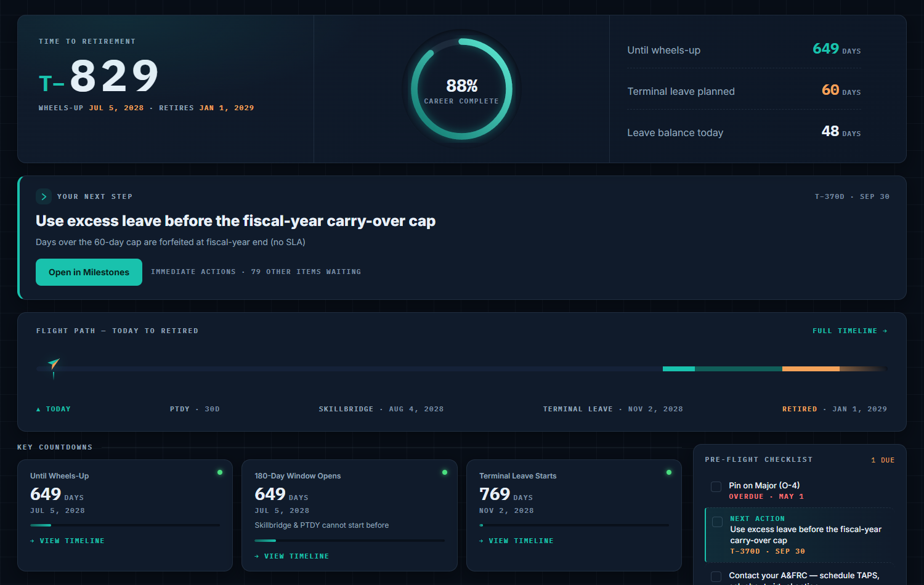Click the Leave balance today 48 days value

tap(841, 132)
